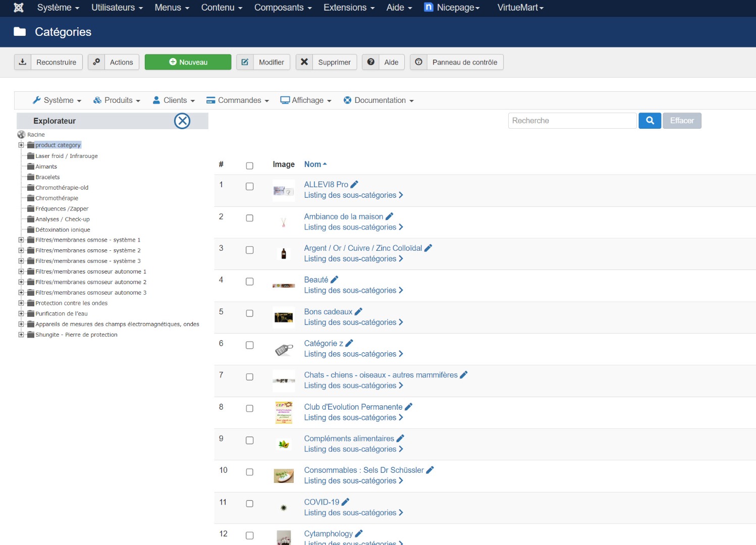Click the folder icon beside Laser froid / Infrarouge
756x545 pixels.
[x=31, y=156]
